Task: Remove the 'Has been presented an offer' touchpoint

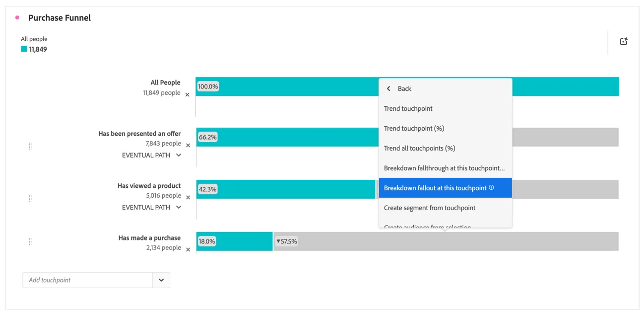Action: (x=188, y=146)
